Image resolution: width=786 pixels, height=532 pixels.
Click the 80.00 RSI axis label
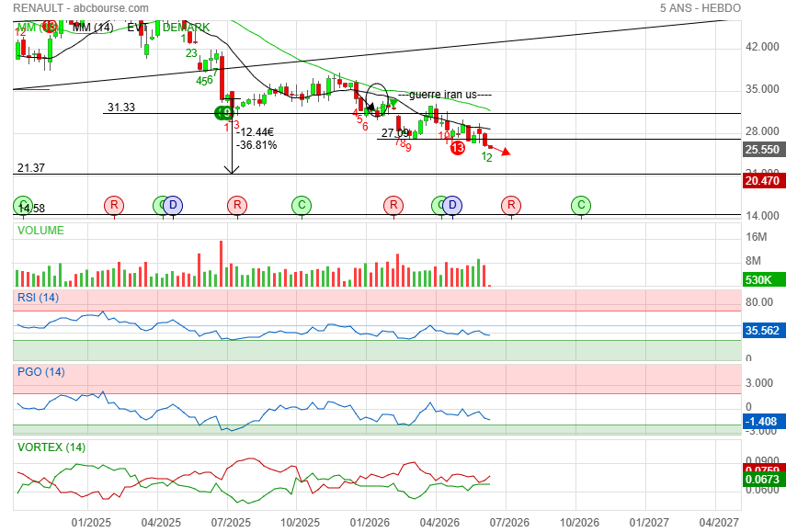tap(759, 302)
